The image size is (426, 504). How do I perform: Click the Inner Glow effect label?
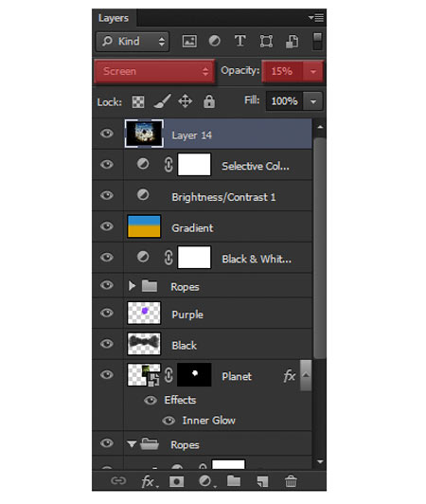pyautogui.click(x=209, y=421)
